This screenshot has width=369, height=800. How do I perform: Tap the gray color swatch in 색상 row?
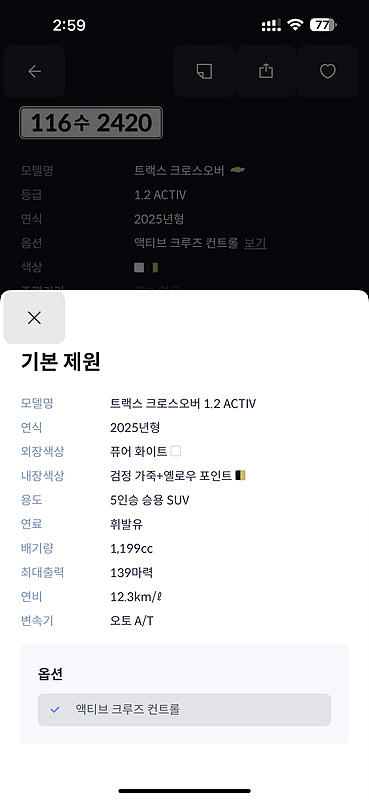139,267
